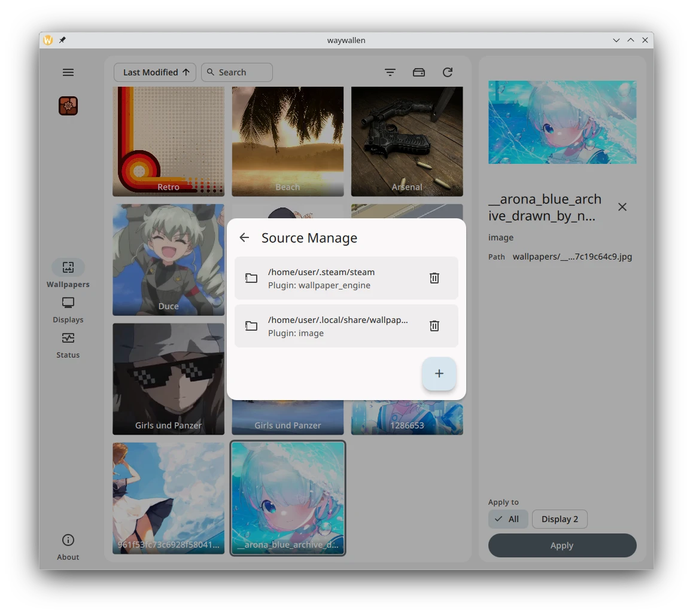Click the folder icon for the image source
The height and width of the screenshot is (616, 693).
[251, 326]
